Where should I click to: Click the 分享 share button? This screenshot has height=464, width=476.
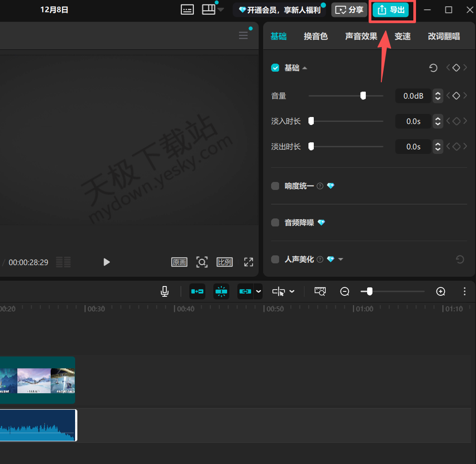[x=349, y=10]
